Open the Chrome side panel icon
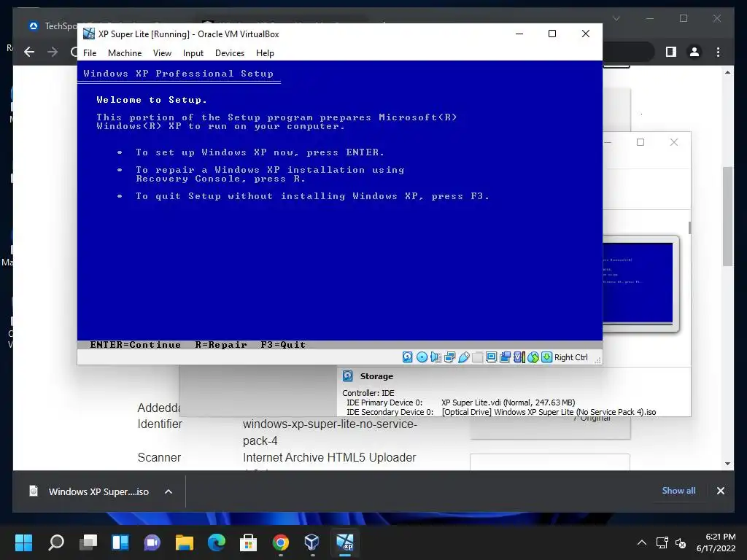The width and height of the screenshot is (747, 560). (671, 52)
